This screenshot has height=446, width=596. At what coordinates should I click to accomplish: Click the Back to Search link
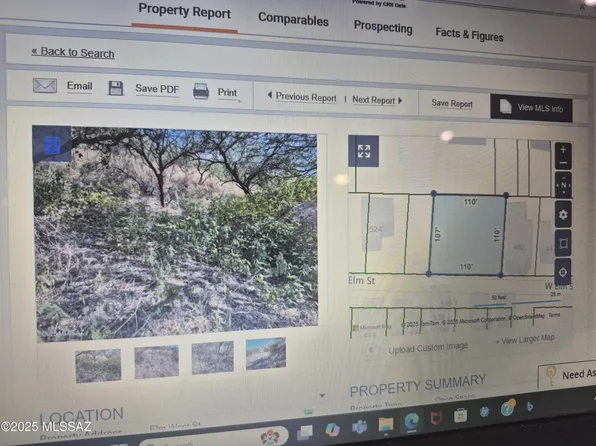[x=73, y=52]
